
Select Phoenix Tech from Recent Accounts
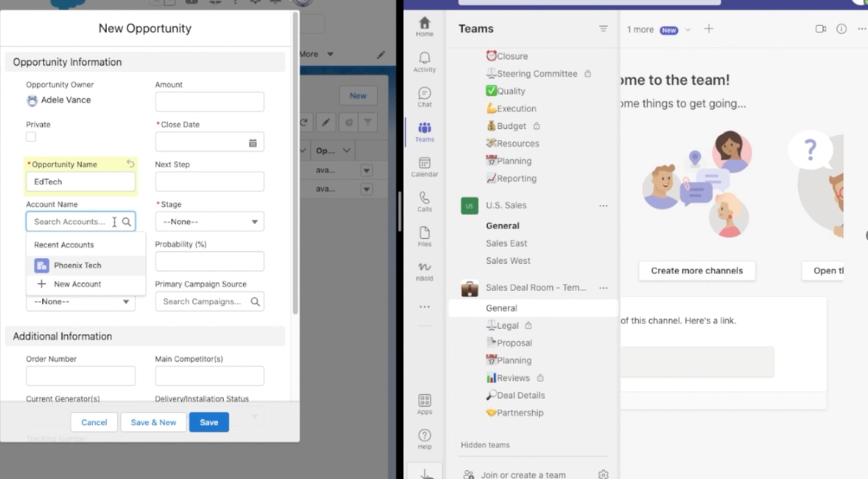pyautogui.click(x=77, y=265)
